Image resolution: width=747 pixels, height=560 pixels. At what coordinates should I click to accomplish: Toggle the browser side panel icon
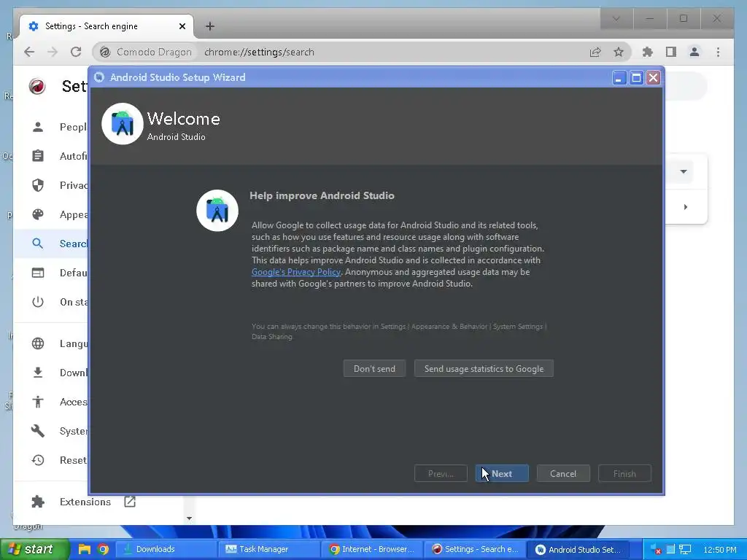[x=671, y=52]
